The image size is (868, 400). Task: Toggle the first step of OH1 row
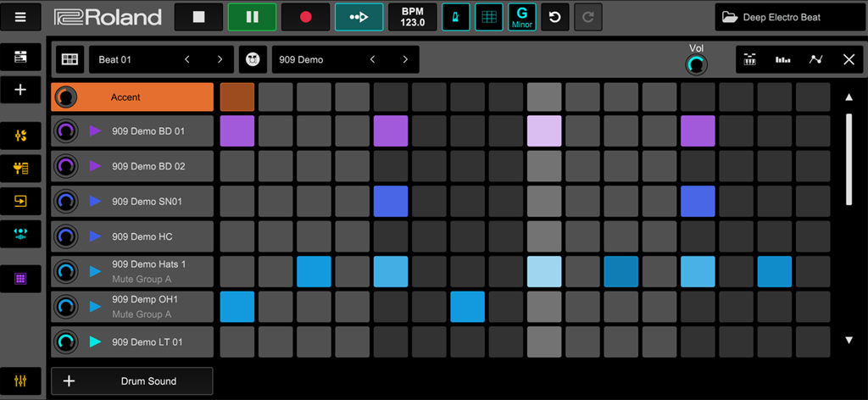point(237,307)
